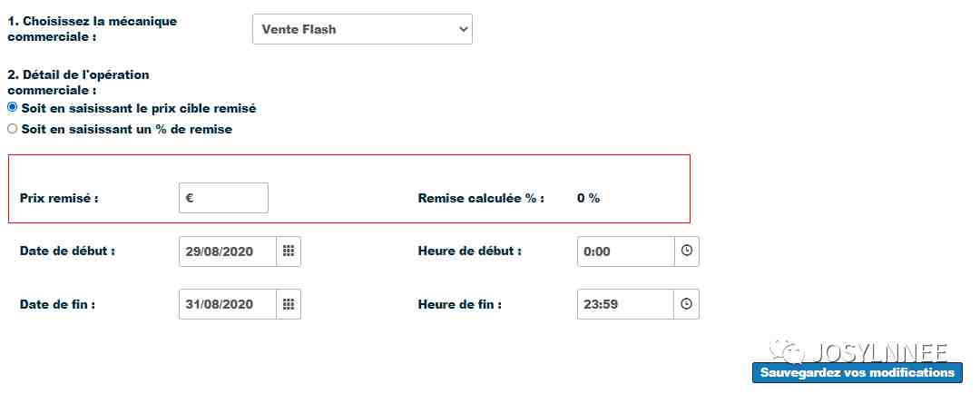
Task: Click Sauvegardez vos modifications button
Action: 857,373
